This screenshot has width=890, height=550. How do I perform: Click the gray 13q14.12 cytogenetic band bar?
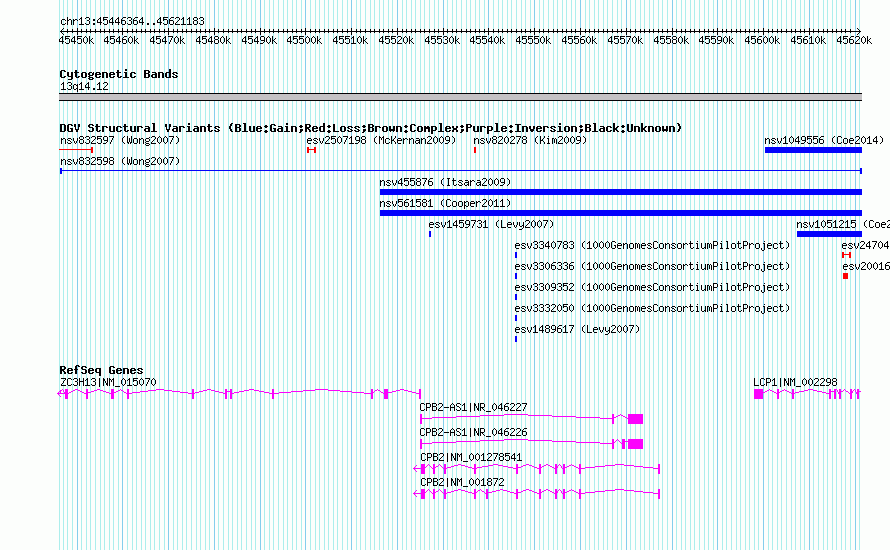click(460, 97)
